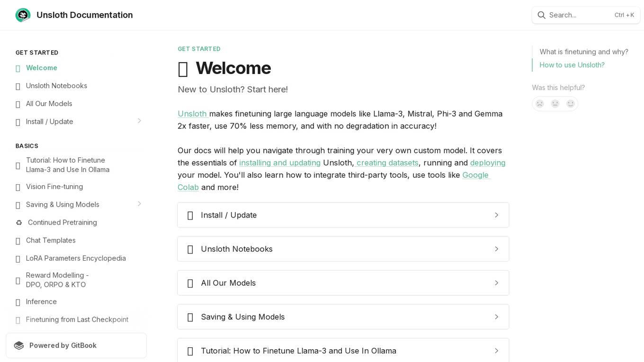Focus the Search input field
Screen dimensions: 644x362
click(586, 15)
